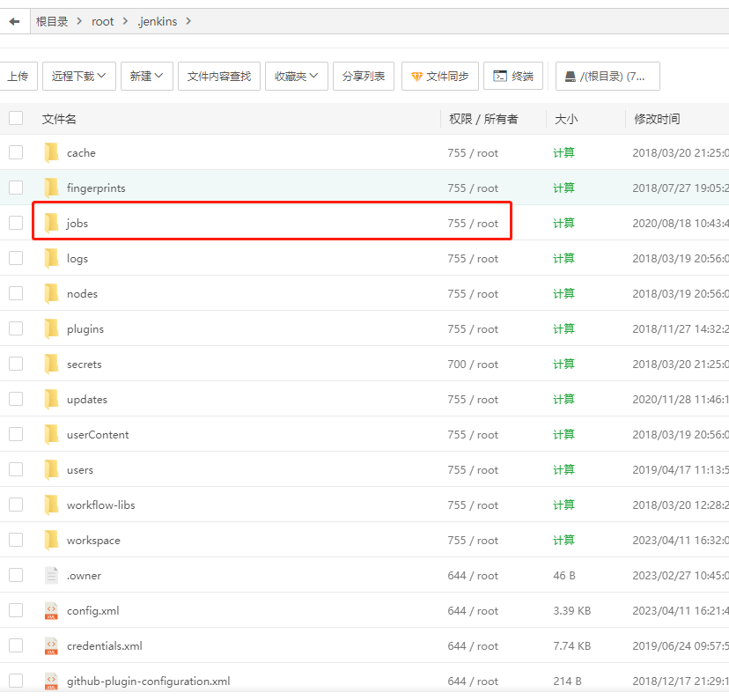Image resolution: width=729 pixels, height=700 pixels.
Task: Check the workspace row checkbox
Action: [x=16, y=540]
